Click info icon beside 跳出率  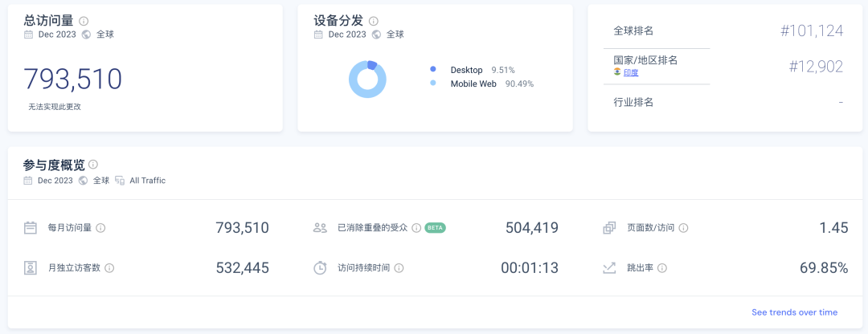pyautogui.click(x=662, y=268)
